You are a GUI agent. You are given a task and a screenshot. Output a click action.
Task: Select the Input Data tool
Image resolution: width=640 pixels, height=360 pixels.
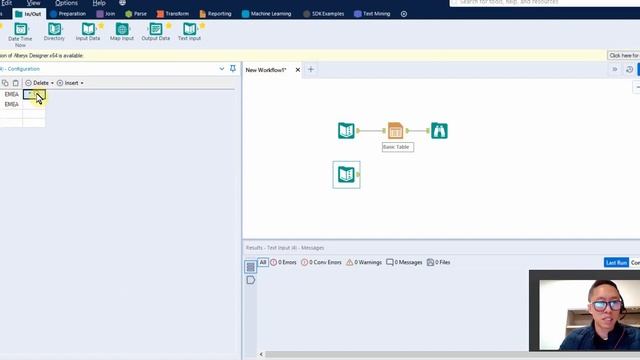coord(88,31)
